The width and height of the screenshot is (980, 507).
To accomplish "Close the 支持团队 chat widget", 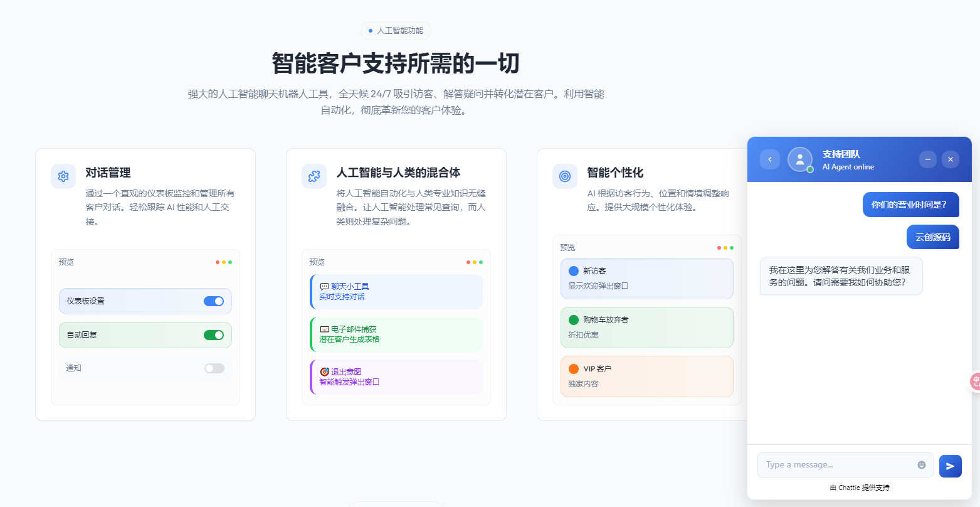I will (951, 159).
